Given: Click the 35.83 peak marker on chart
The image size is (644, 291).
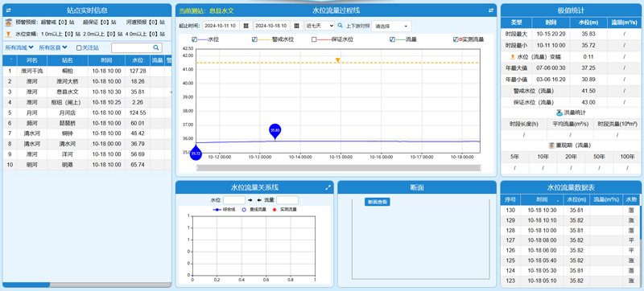Looking at the screenshot, I should tap(275, 131).
